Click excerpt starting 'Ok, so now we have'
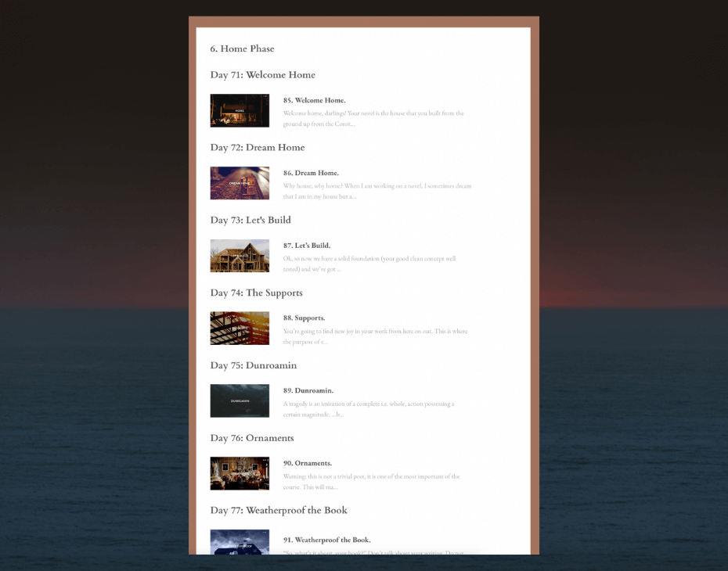This screenshot has width=728, height=571. 369,264
